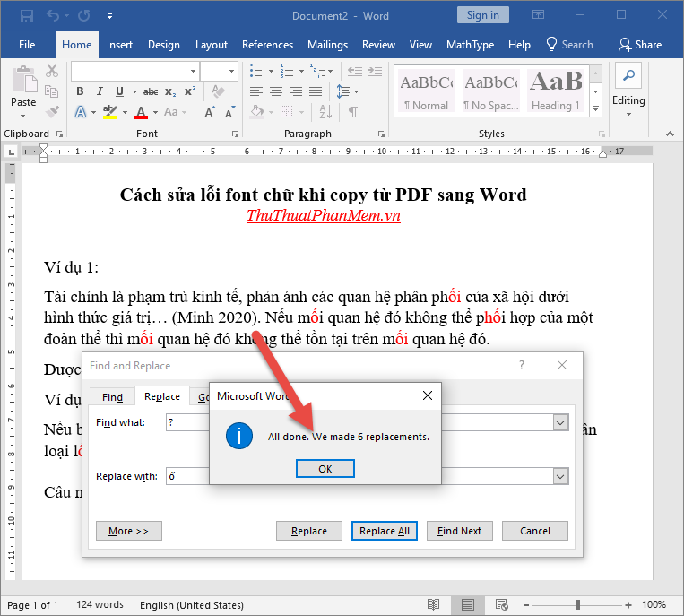Viewport: 684px width, 616px height.
Task: Click Decrease Font Size icon
Action: tap(229, 112)
